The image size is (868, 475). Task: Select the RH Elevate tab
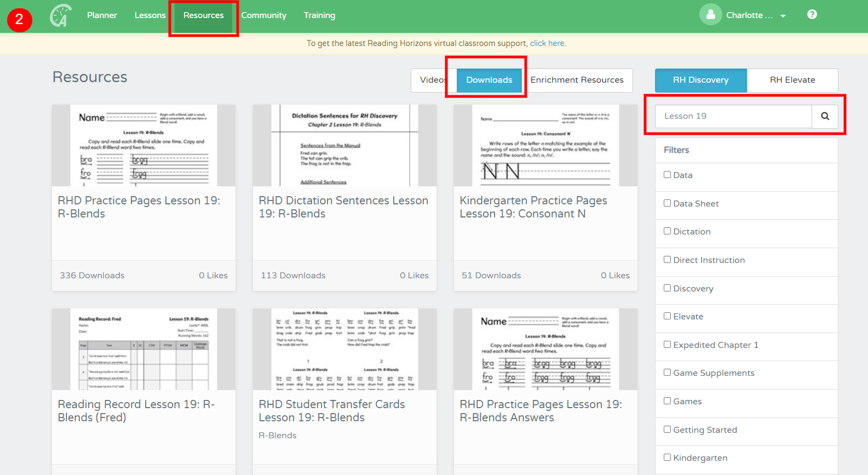792,80
